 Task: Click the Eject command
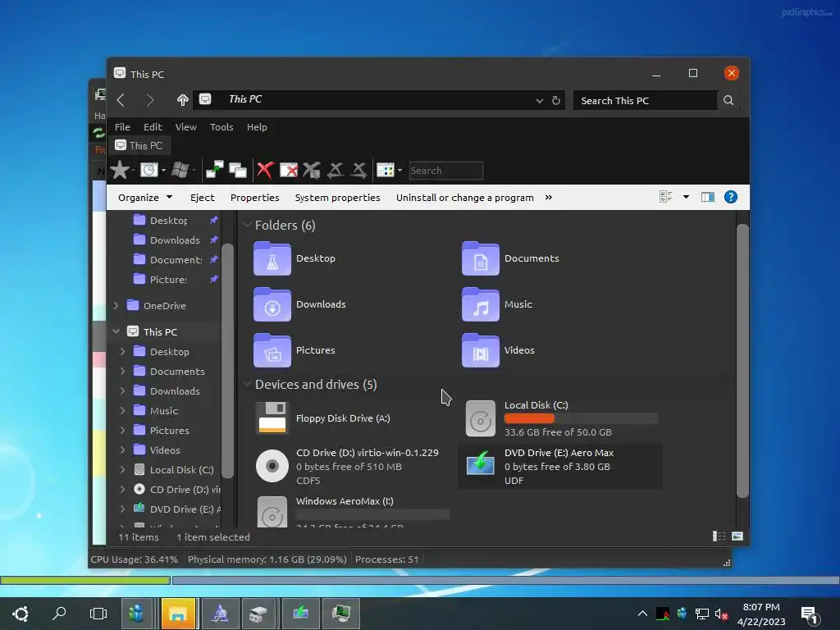click(x=203, y=198)
